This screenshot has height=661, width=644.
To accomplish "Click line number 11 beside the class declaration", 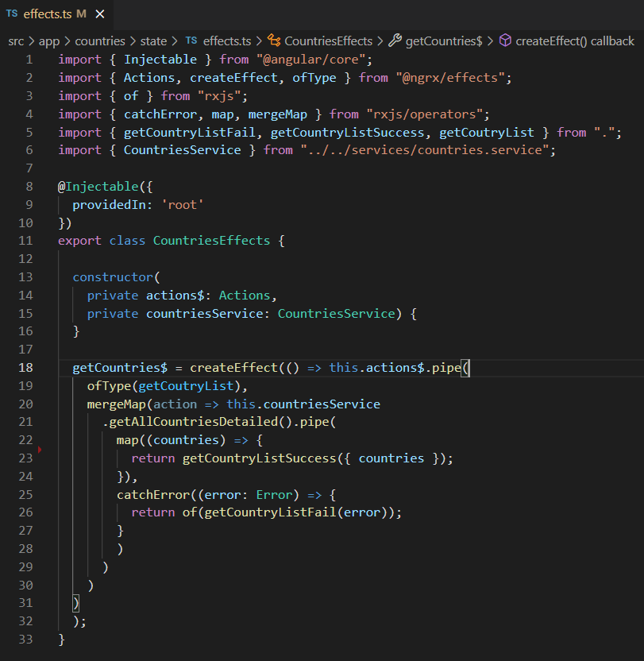I will 25,241.
